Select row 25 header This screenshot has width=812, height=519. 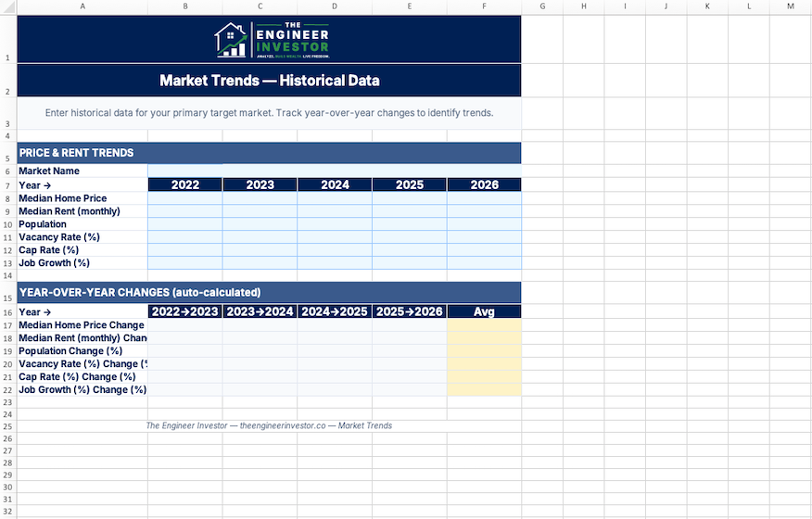pyautogui.click(x=7, y=427)
